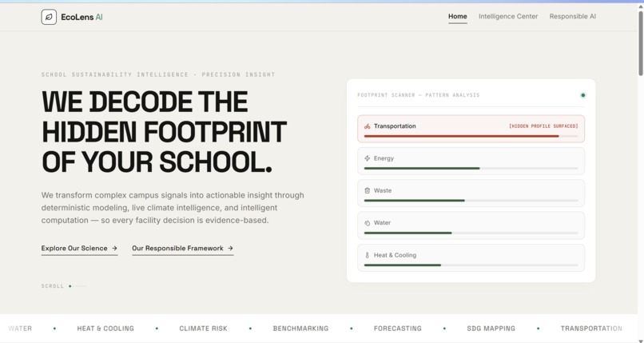Click the green status dot in scanner header
644x343 pixels.
[x=582, y=95]
